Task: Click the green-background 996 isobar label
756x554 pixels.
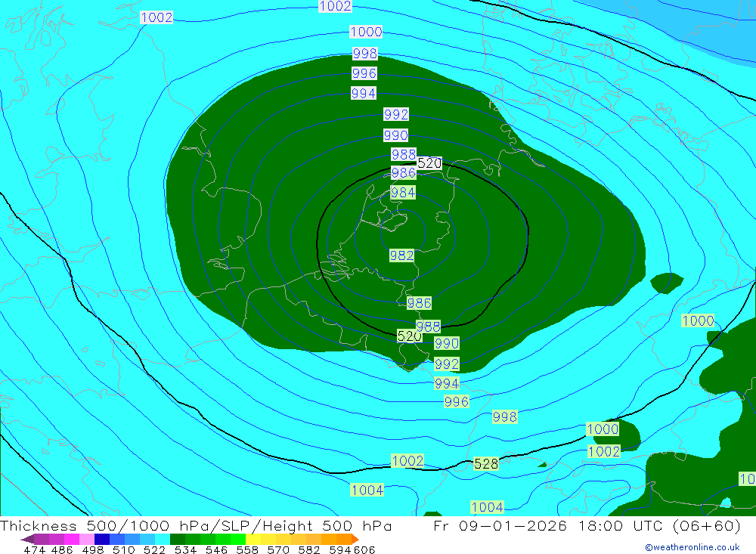Action: 456,401
